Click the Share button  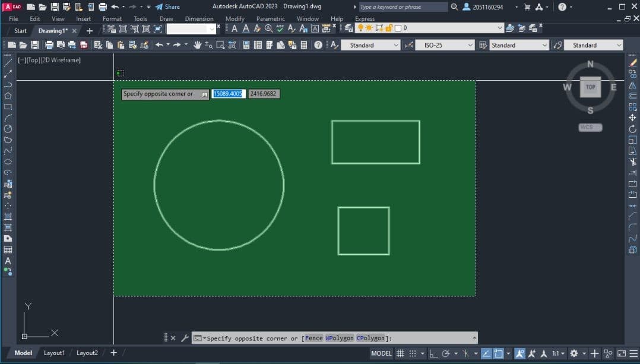pos(167,7)
